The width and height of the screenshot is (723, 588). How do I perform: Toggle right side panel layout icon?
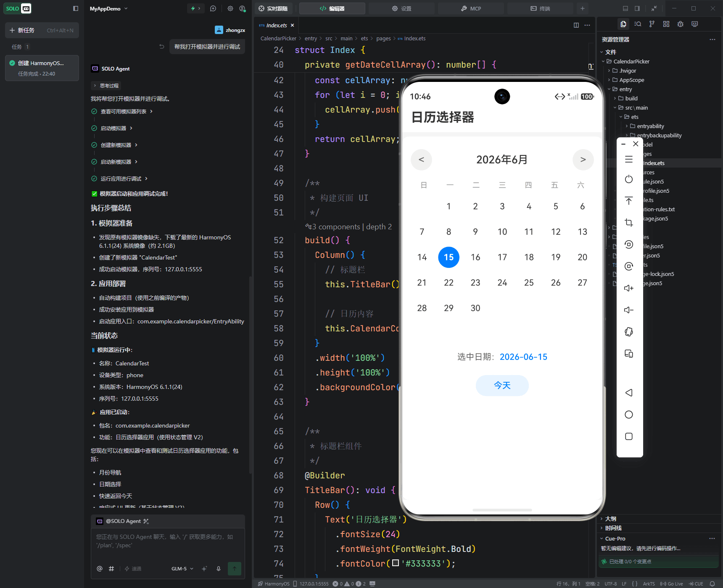click(637, 8)
